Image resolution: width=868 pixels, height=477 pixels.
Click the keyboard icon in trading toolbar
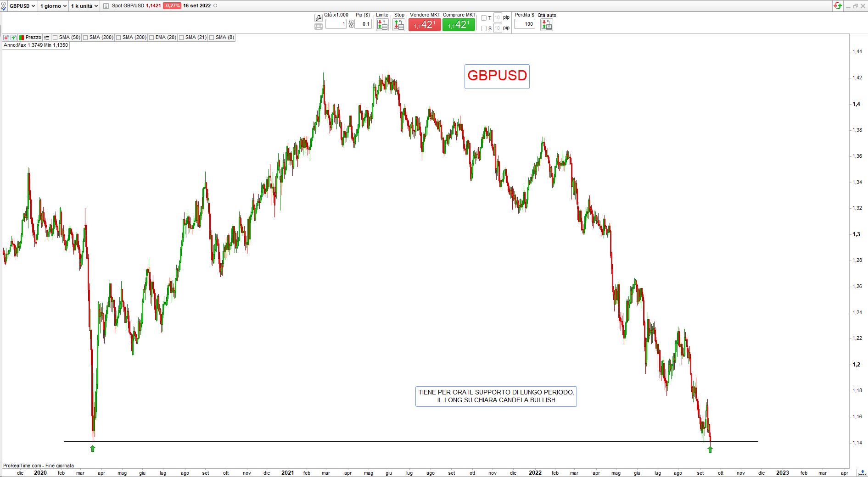coord(318,27)
